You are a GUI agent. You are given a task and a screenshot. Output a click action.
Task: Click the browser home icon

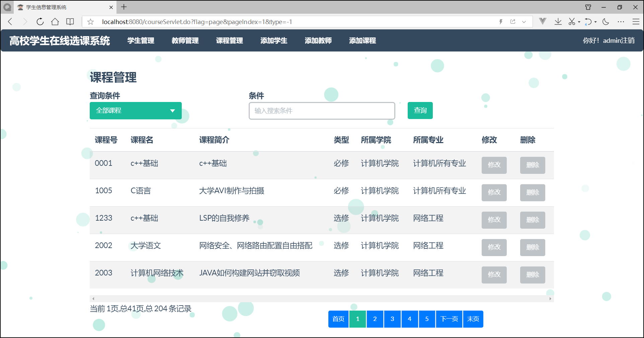pyautogui.click(x=55, y=21)
